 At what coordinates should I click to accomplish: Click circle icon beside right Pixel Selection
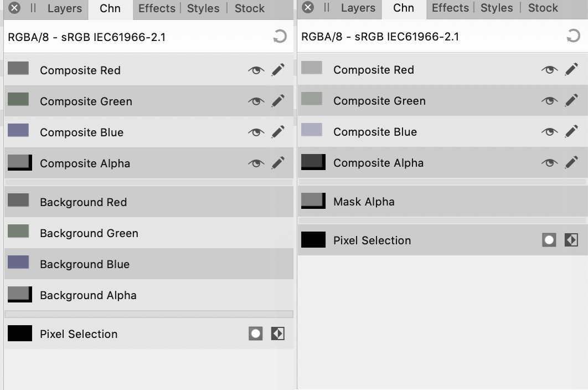[x=549, y=240]
